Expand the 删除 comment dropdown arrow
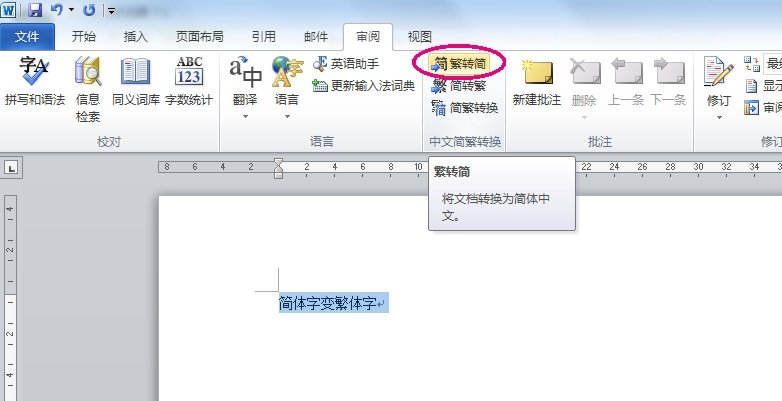The height and width of the screenshot is (401, 782). 584,117
